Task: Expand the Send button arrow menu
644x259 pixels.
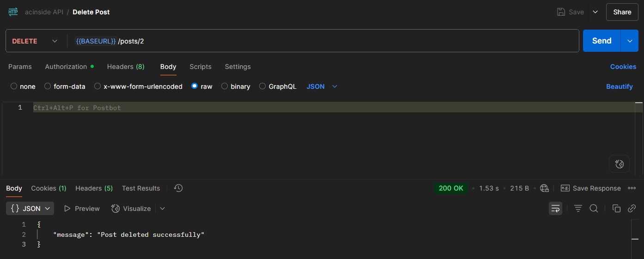Action: pyautogui.click(x=630, y=41)
